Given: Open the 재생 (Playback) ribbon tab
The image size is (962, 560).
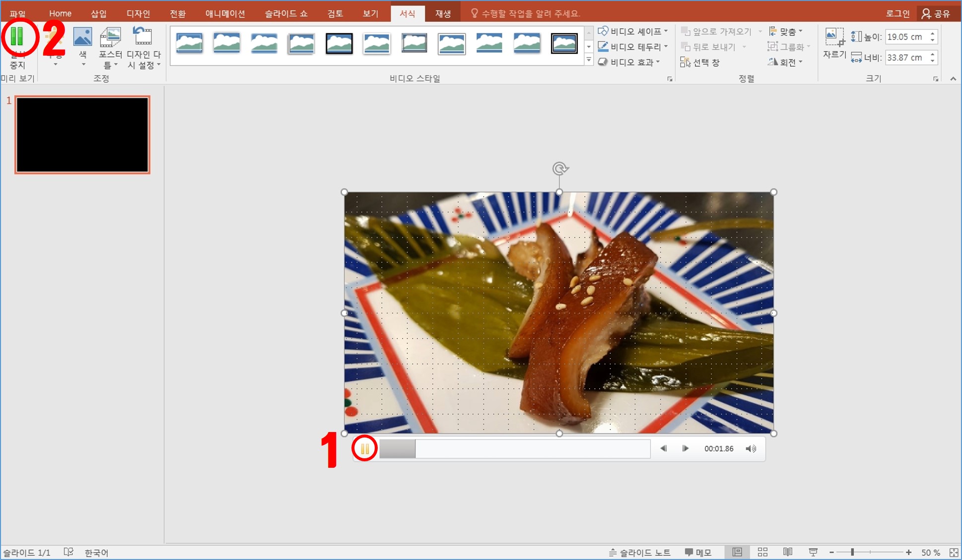Looking at the screenshot, I should click(443, 13).
